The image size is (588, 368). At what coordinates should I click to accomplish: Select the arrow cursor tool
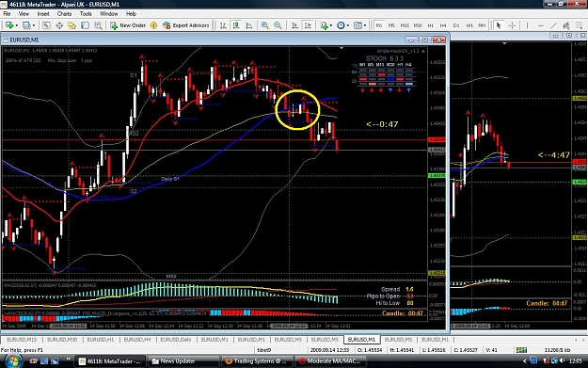[499, 25]
